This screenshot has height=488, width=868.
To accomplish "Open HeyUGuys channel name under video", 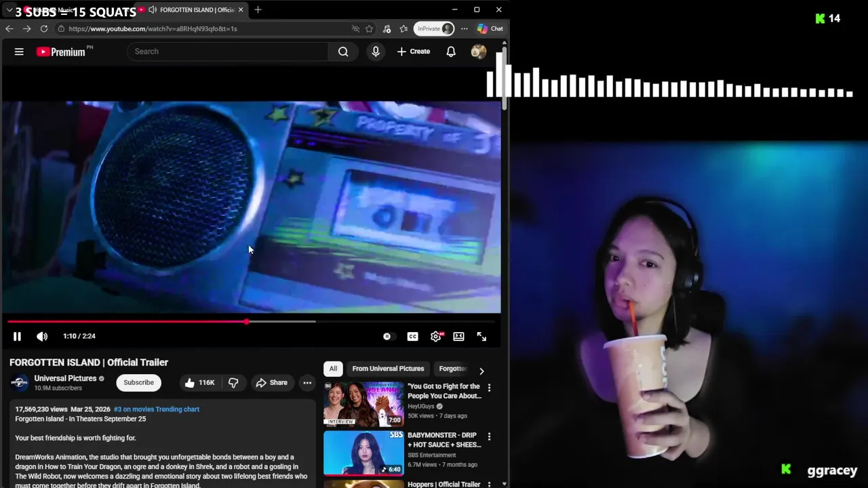I will click(421, 407).
